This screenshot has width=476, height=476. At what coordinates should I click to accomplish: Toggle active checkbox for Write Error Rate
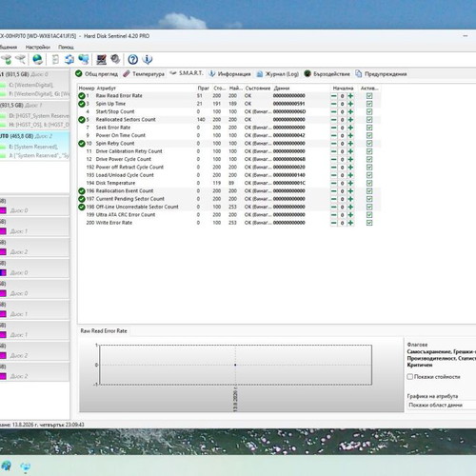coord(369,223)
